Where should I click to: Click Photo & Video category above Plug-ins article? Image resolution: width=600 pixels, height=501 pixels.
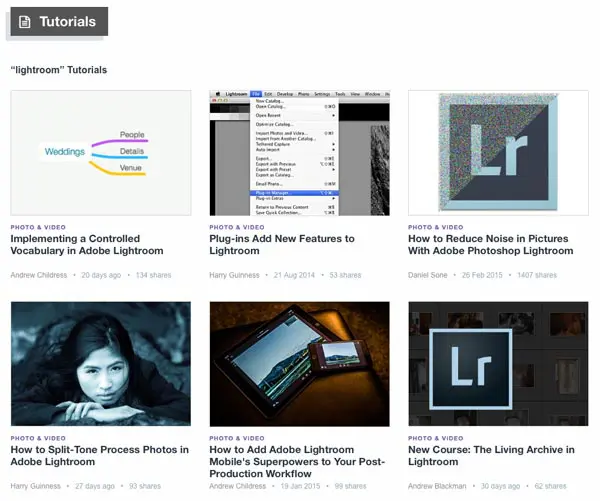click(x=237, y=227)
